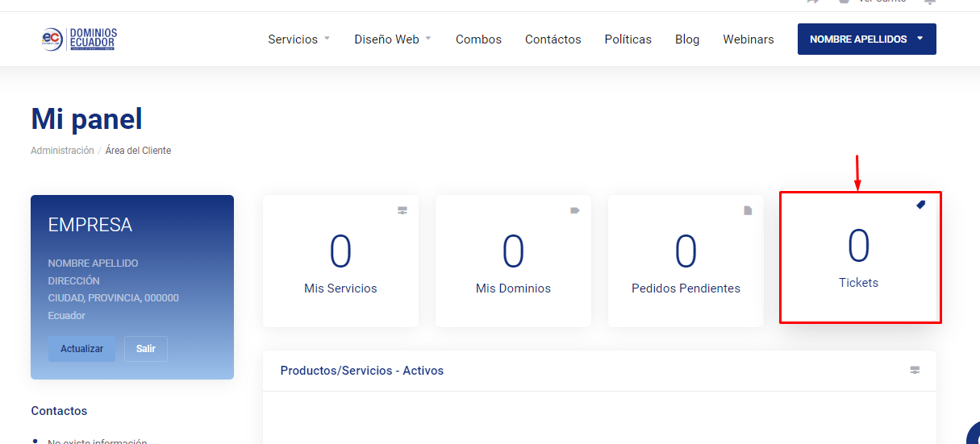The width and height of the screenshot is (980, 444).
Task: Click the Contactos sidebar heading
Action: coord(59,411)
